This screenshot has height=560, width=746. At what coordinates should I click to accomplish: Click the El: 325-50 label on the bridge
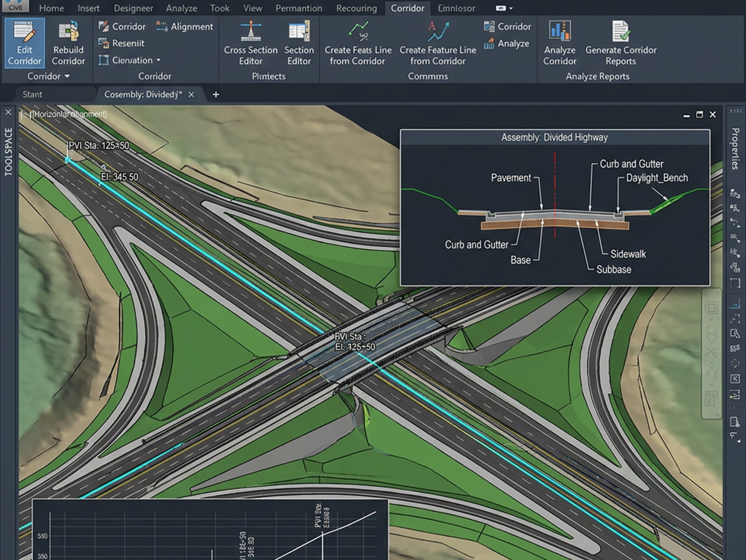point(355,347)
